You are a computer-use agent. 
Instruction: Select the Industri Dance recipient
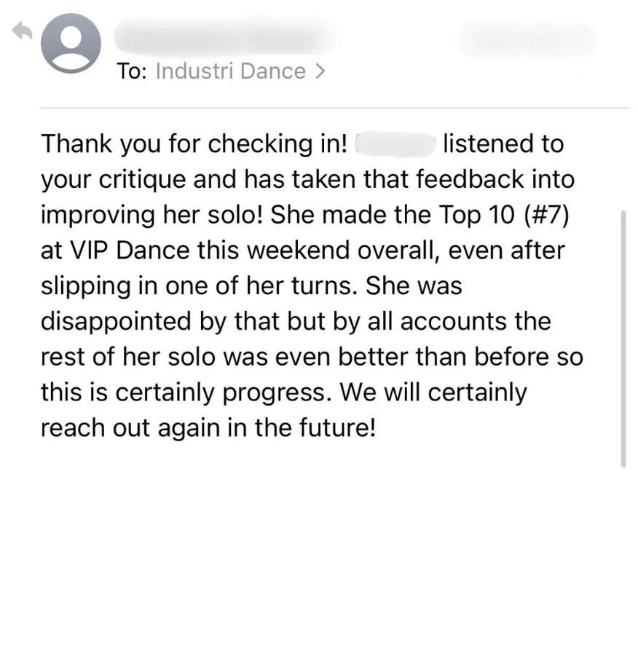point(231,71)
